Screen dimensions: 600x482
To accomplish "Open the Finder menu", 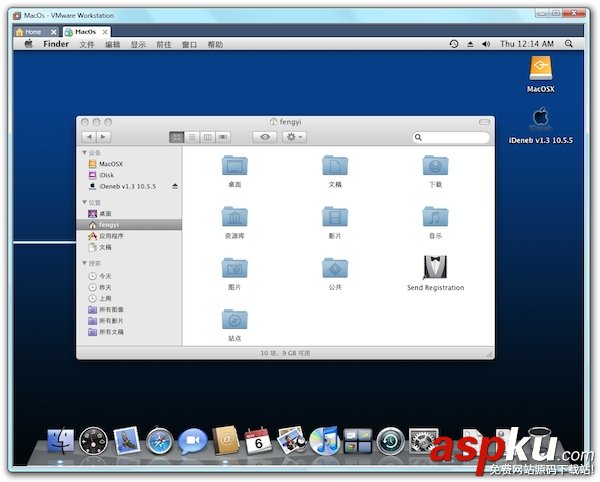I will tap(56, 44).
